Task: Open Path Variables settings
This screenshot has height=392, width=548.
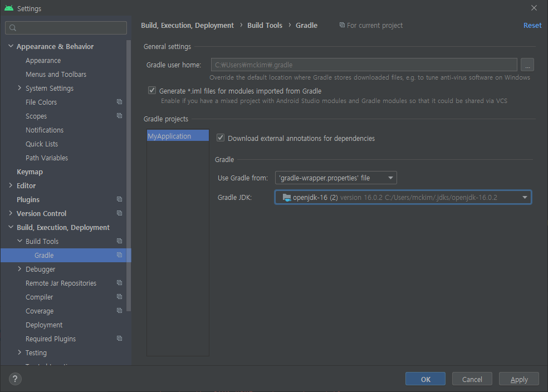Action: [47, 158]
